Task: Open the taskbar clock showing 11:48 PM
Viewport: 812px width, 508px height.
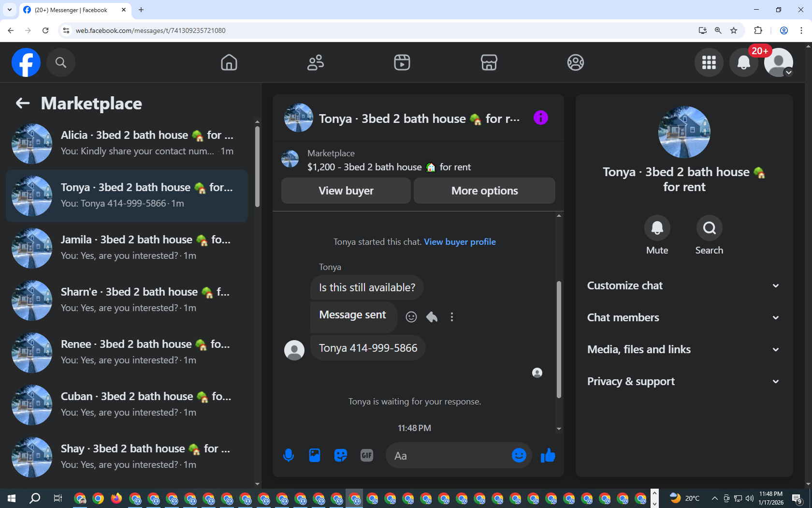Action: click(x=771, y=498)
